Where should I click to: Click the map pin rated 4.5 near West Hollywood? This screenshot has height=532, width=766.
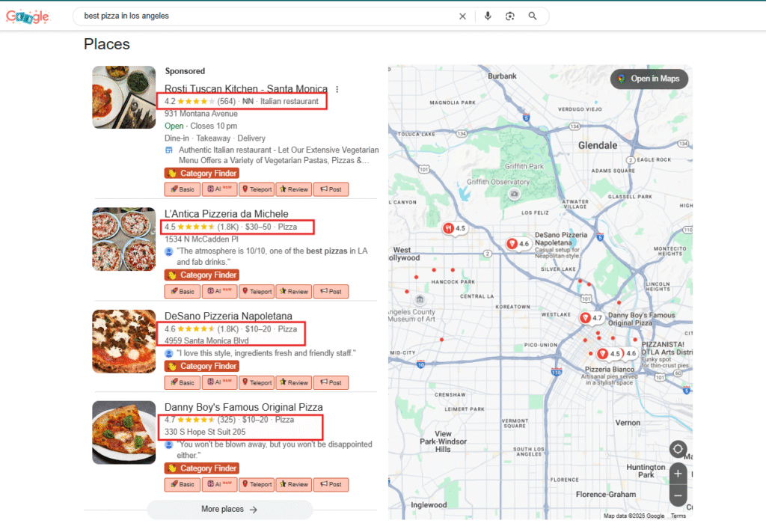coord(454,228)
